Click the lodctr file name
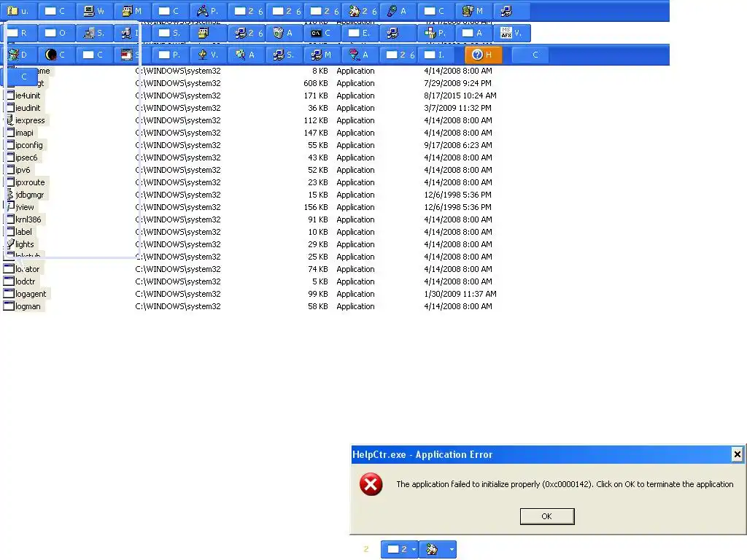Viewport: 747px width, 560px height. pyautogui.click(x=26, y=281)
